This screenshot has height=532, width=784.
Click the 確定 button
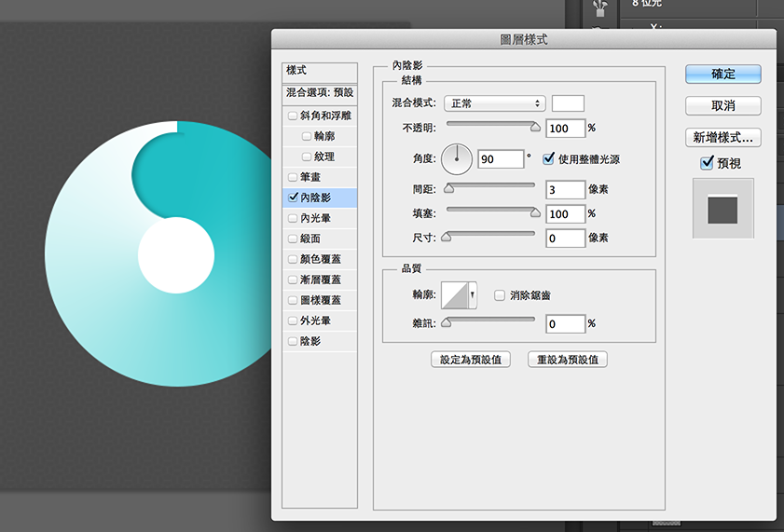pos(722,75)
